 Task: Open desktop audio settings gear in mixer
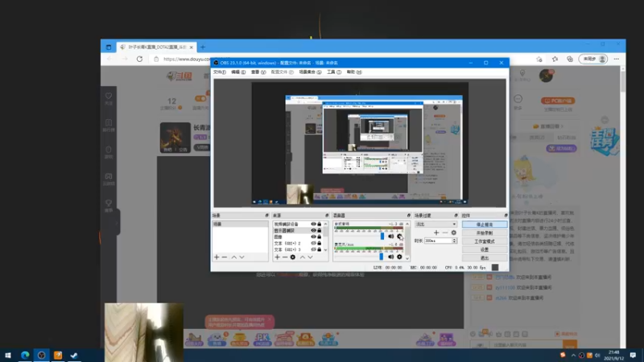399,237
